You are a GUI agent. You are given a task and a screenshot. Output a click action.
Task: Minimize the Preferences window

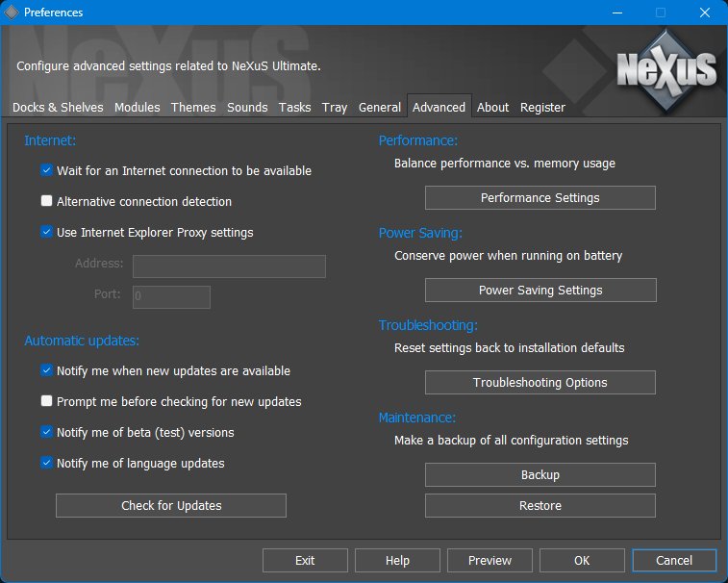(x=617, y=13)
